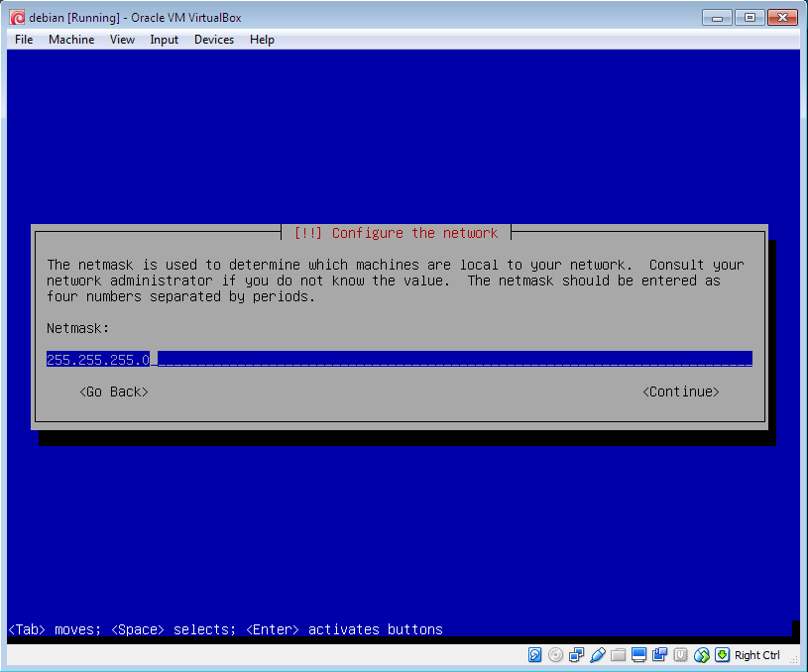Open the Input menu
808x672 pixels.
pos(164,40)
